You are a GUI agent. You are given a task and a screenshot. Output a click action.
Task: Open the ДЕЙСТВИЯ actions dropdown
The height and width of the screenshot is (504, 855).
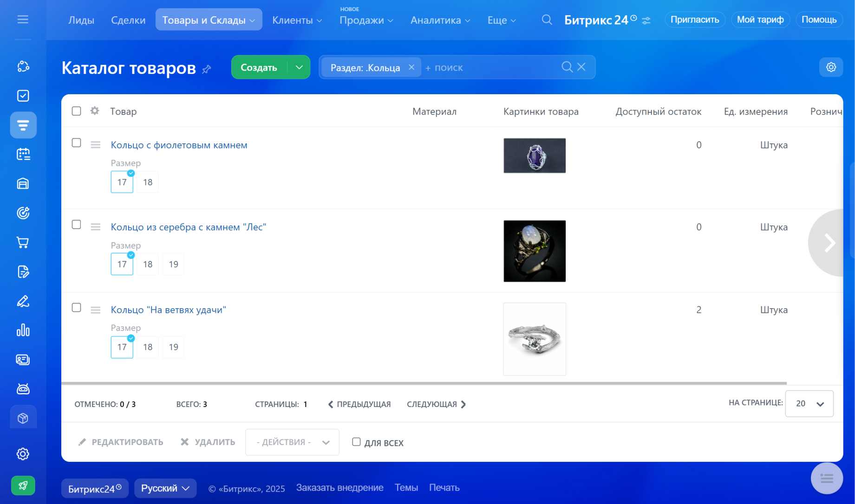point(292,442)
